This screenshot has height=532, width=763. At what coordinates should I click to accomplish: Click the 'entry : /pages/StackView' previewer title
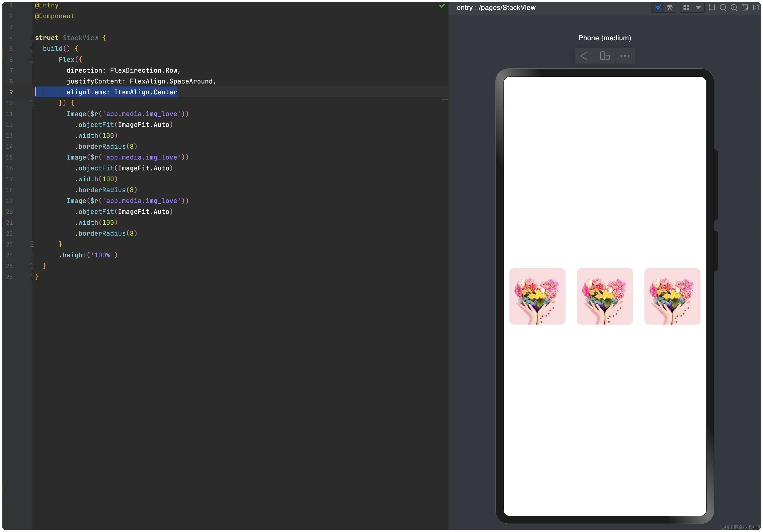[496, 8]
